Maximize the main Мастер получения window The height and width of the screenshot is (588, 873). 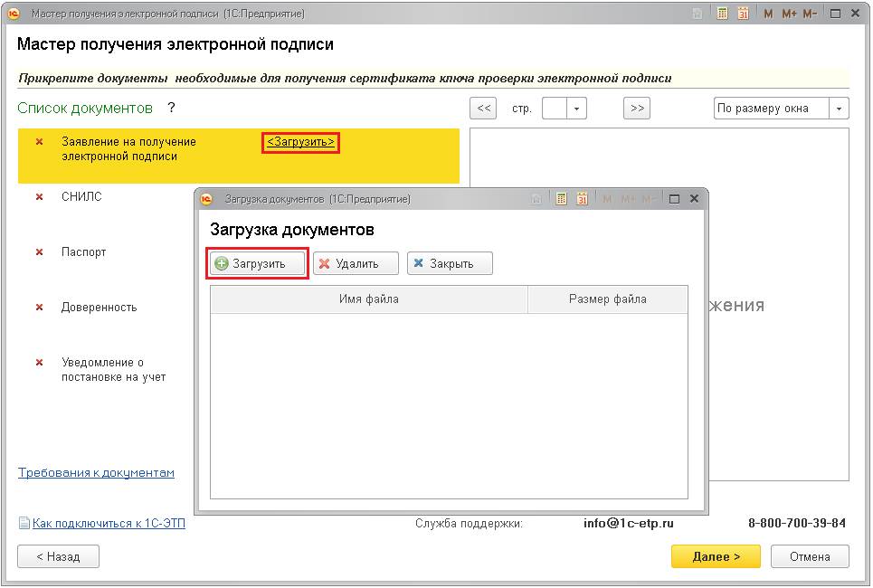[835, 14]
